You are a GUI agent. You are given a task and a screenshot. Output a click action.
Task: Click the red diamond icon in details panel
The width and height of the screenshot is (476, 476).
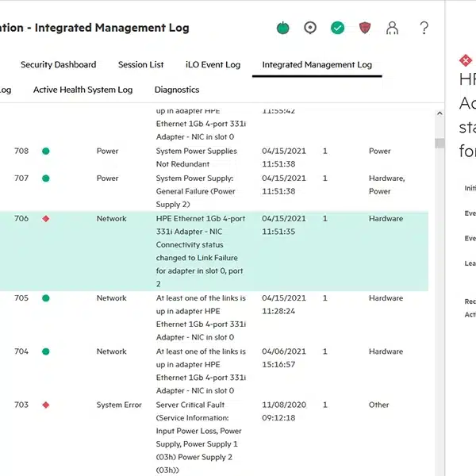click(466, 60)
